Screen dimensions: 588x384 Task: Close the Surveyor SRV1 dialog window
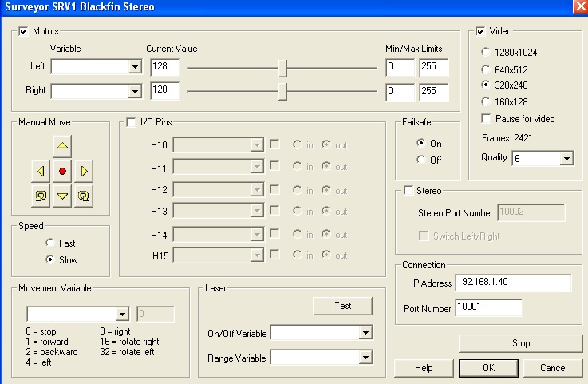click(579, 6)
